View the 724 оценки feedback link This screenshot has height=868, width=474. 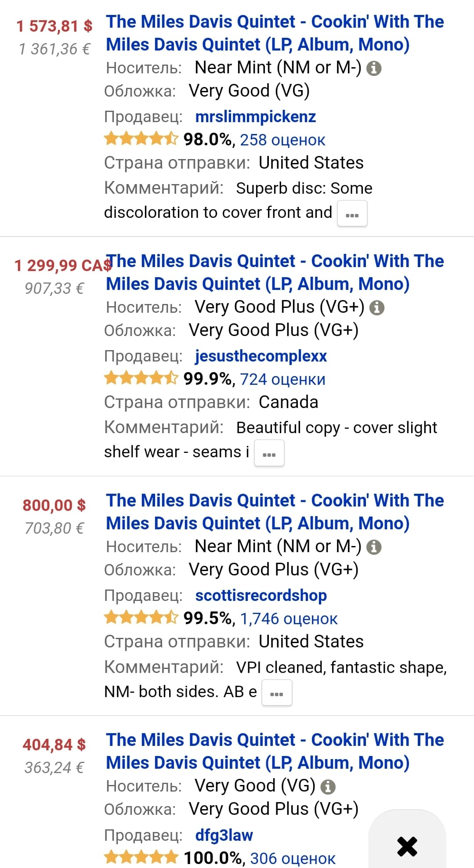click(282, 380)
